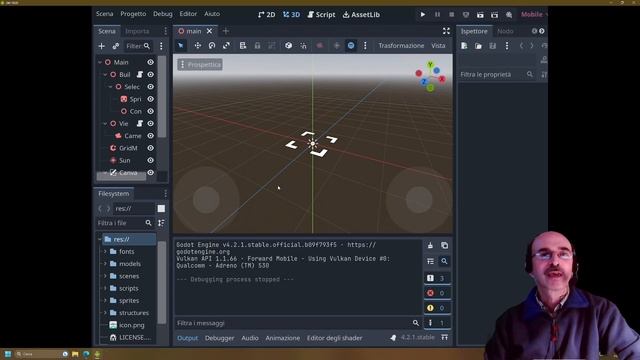This screenshot has width=640, height=360.
Task: Select the Select Mode arrow tool
Action: tap(181, 46)
